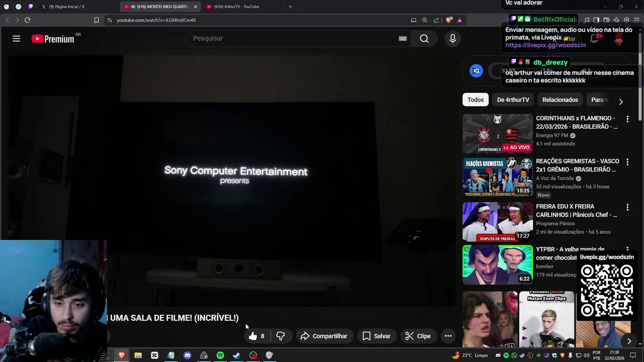644x362 pixels.
Task: Open the Cast media icon in address bar
Action: coord(414,20)
